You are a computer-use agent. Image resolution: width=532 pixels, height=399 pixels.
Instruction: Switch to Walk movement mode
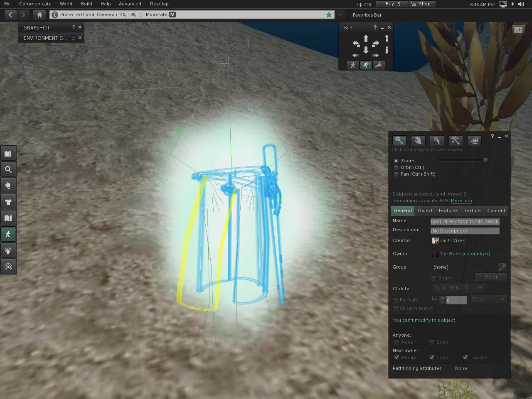[353, 65]
